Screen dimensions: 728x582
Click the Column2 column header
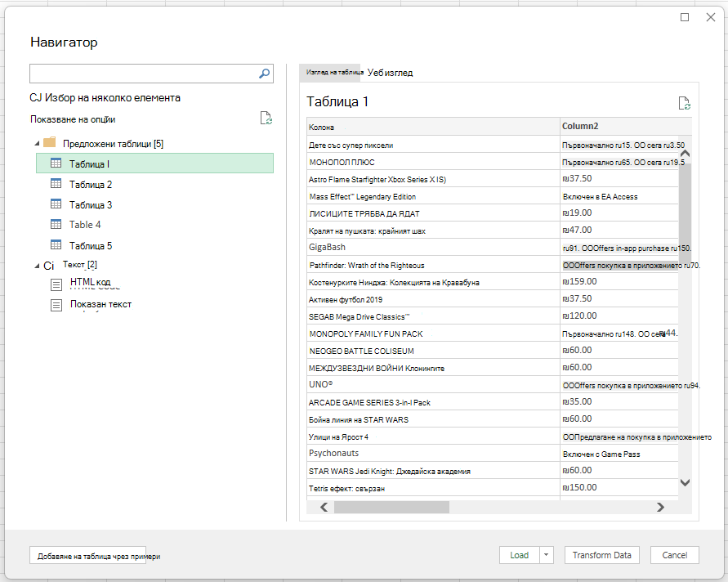click(x=625, y=127)
